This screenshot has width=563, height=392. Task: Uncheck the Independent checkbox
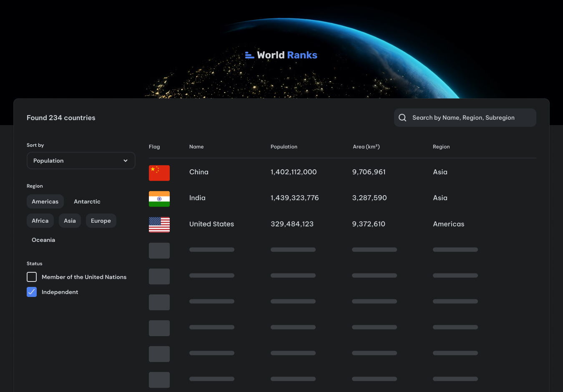coord(32,292)
